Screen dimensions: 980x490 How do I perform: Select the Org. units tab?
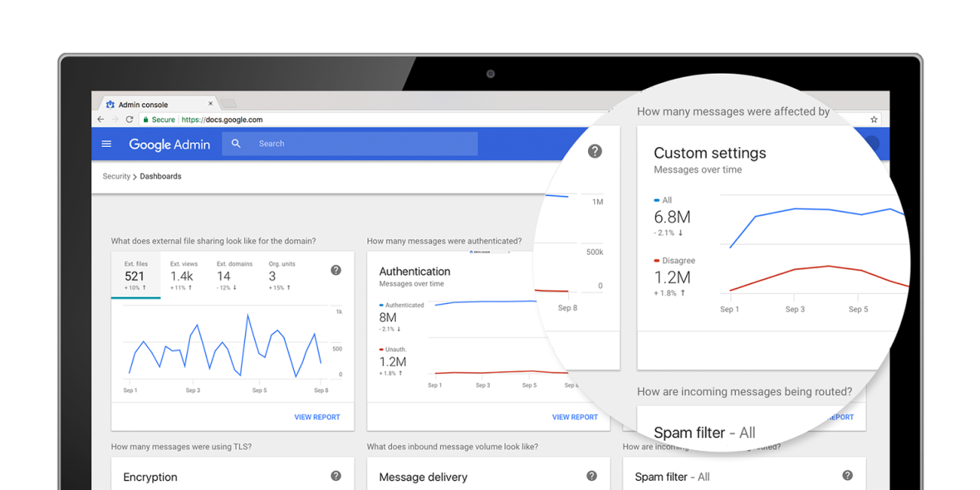point(281,276)
